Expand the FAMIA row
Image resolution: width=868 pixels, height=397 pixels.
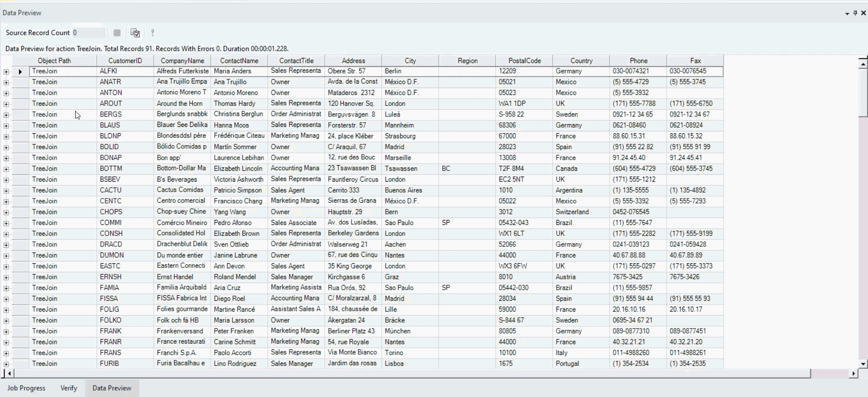pos(6,288)
